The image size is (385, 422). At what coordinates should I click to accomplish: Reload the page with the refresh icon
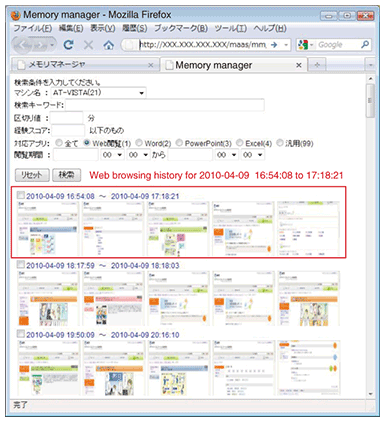point(69,45)
